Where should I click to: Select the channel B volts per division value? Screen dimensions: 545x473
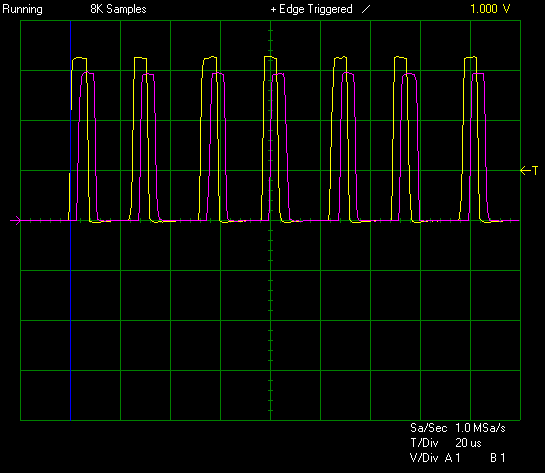[x=497, y=458]
